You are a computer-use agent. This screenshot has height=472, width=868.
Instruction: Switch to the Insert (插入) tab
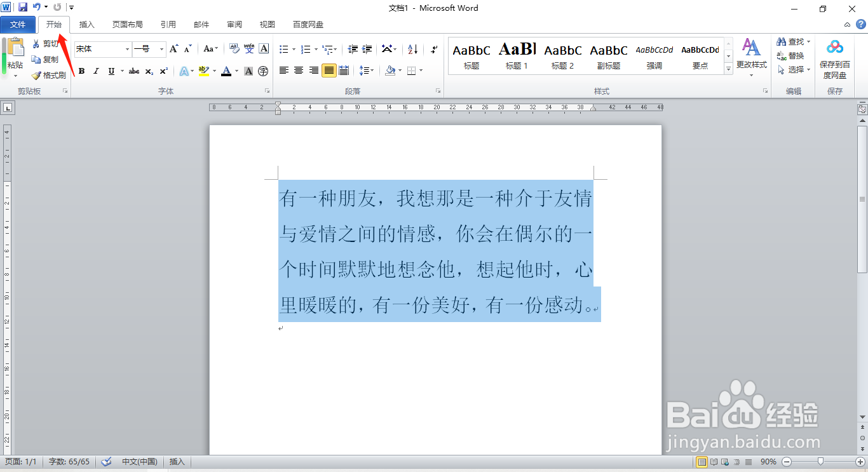point(86,25)
